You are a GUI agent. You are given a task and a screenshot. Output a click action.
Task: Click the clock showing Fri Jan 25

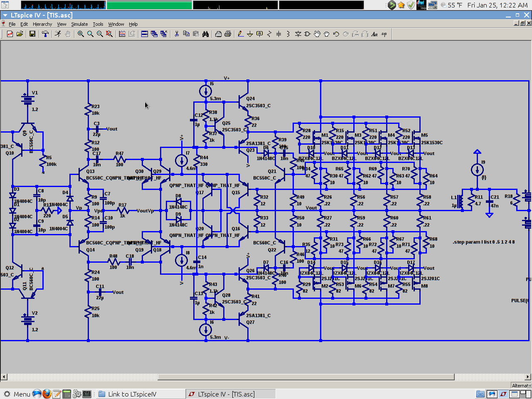pos(498,5)
